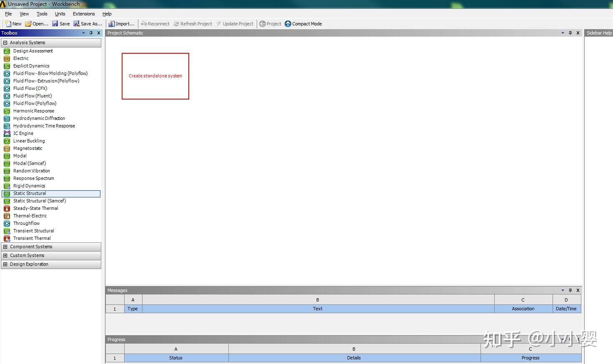Screen dimensions: 613x364
Task: Open the Project Schematic panel dropdown arrow
Action: 563,33
